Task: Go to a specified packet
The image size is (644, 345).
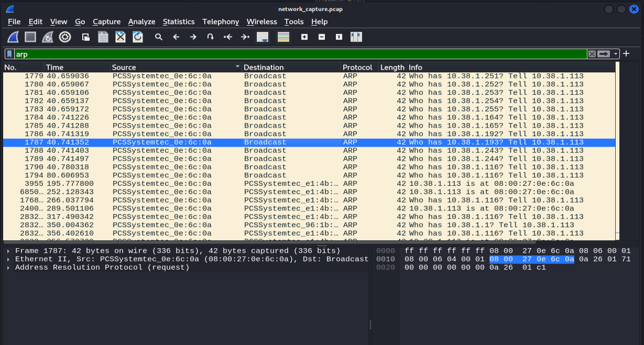Action: (210, 37)
